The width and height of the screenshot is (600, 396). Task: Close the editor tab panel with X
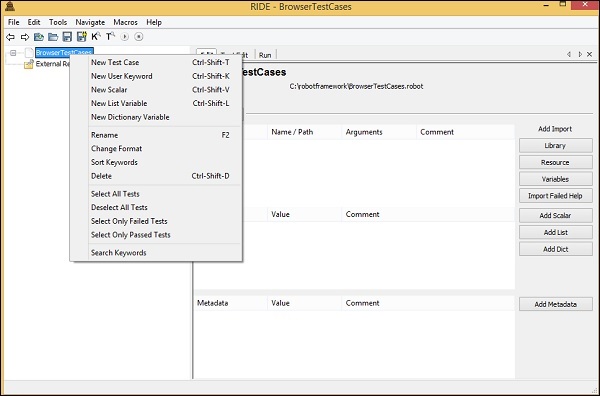[590, 54]
